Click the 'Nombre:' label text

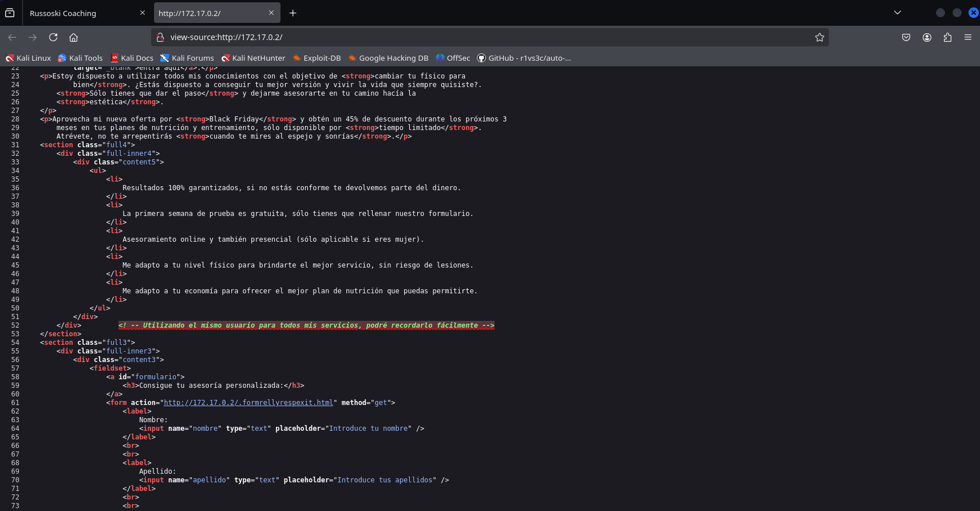pyautogui.click(x=153, y=420)
